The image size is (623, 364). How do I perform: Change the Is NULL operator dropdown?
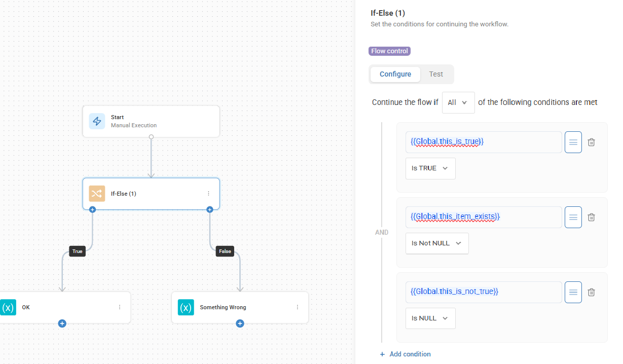point(430,318)
